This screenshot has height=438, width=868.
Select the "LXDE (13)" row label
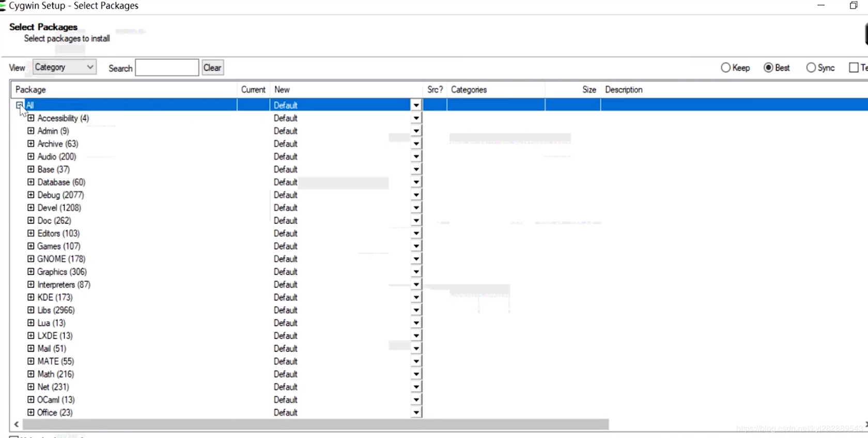pyautogui.click(x=55, y=336)
